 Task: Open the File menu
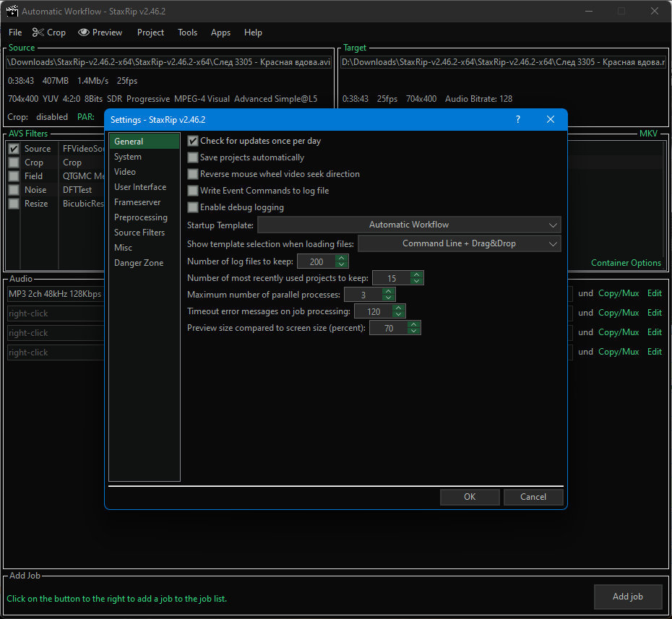coord(15,33)
